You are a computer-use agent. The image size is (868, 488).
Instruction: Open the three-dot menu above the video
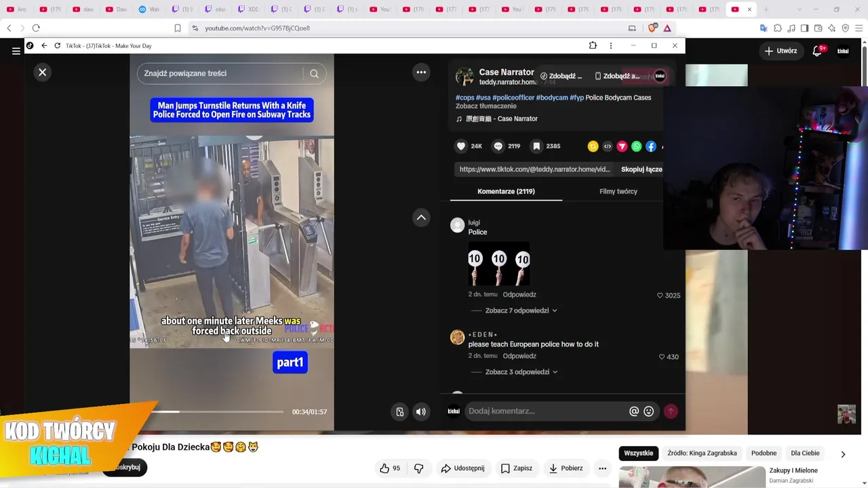click(x=421, y=72)
